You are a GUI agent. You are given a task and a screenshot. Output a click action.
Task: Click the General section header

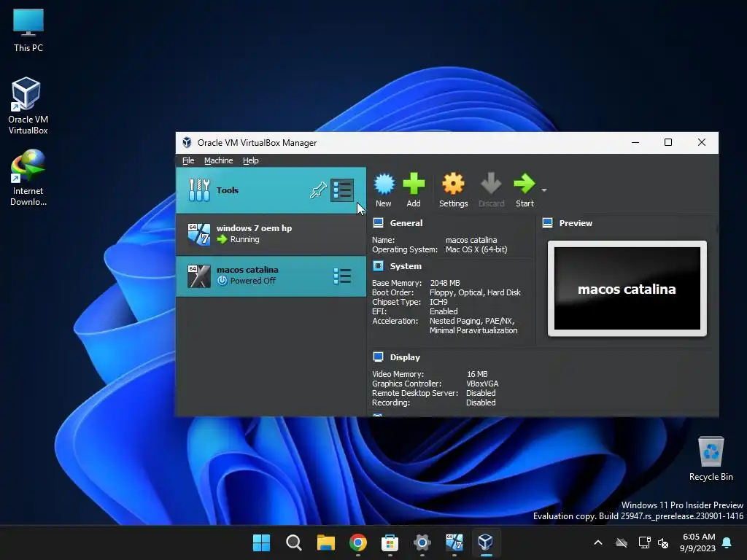[406, 223]
